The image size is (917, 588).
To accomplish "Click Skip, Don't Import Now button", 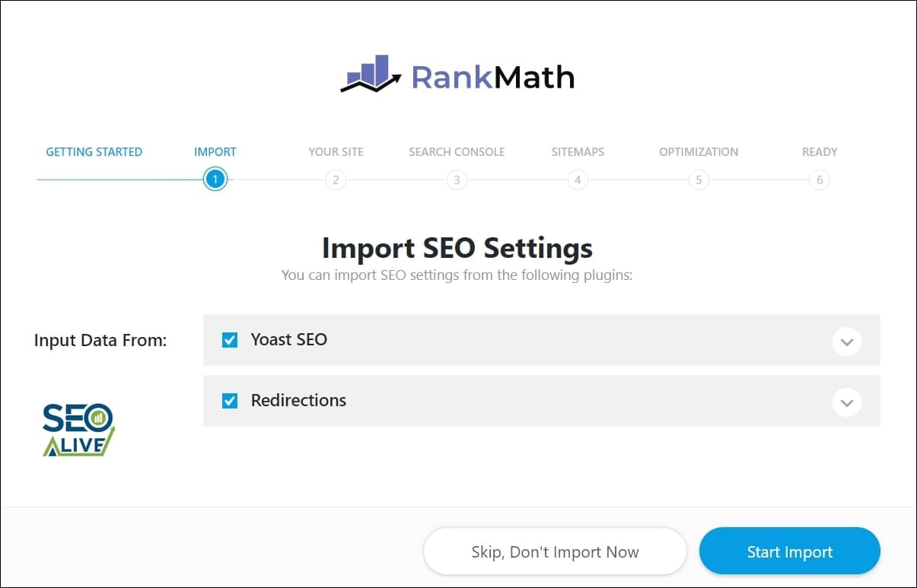I will pos(555,551).
